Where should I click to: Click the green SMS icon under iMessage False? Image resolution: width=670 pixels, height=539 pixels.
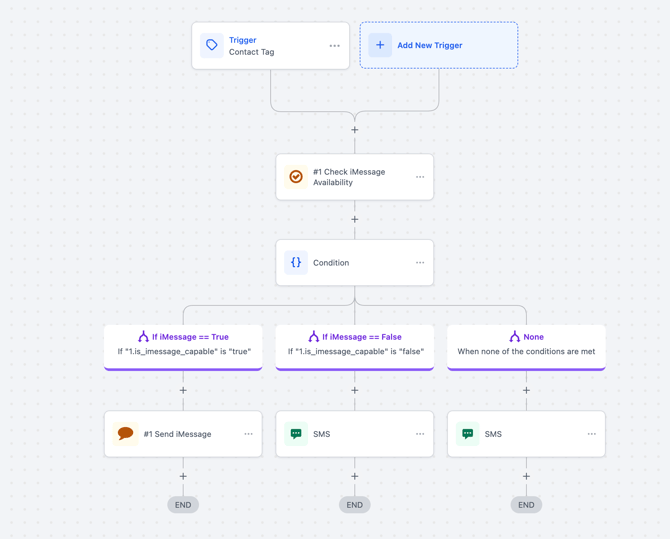click(296, 434)
